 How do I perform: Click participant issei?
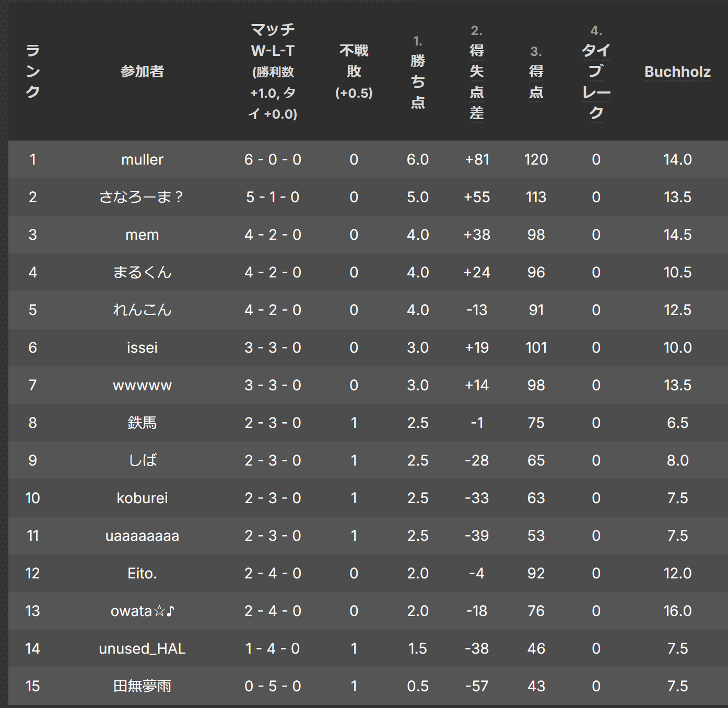142,347
